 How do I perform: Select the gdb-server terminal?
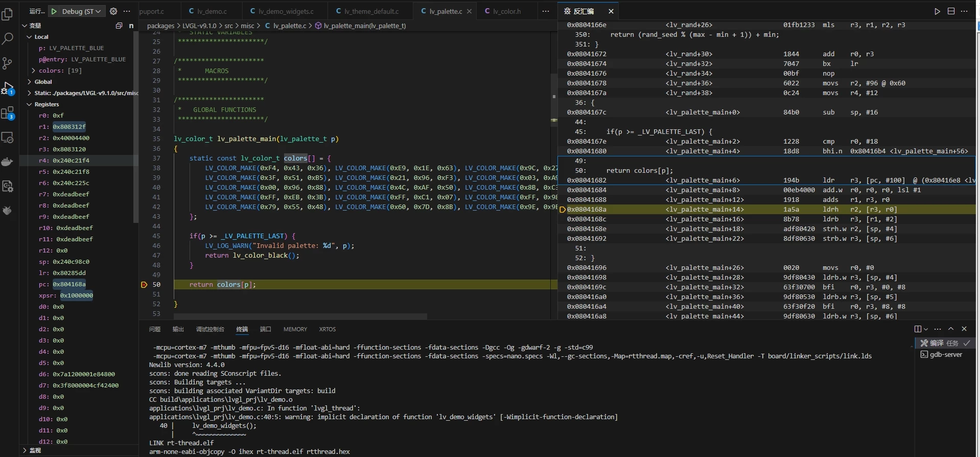click(945, 355)
